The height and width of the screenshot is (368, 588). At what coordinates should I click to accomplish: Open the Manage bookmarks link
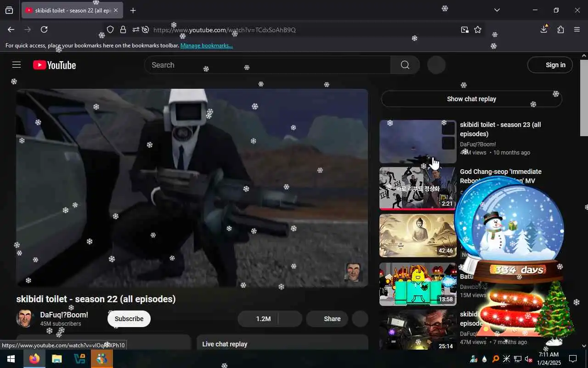207,46
